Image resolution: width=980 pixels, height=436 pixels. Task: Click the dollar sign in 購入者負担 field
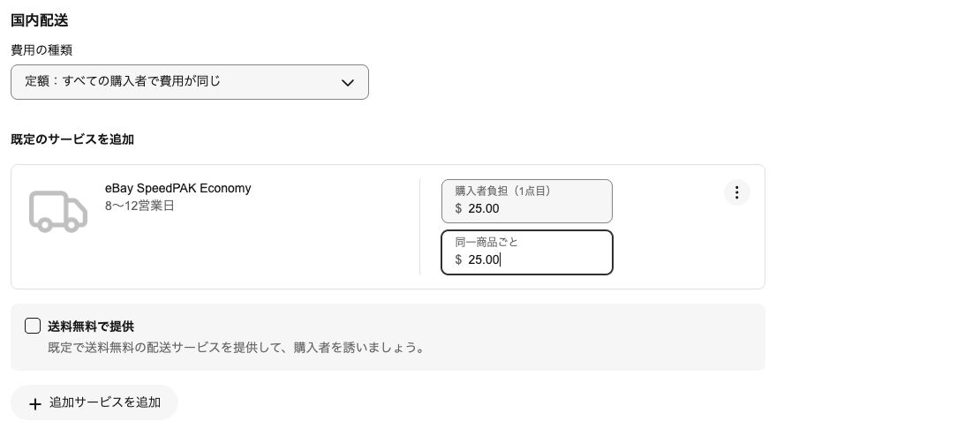click(x=458, y=208)
